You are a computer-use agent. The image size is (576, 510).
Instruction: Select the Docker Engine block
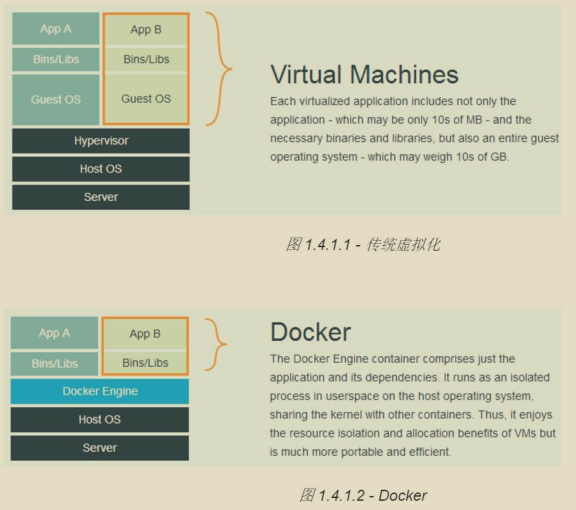pos(100,391)
